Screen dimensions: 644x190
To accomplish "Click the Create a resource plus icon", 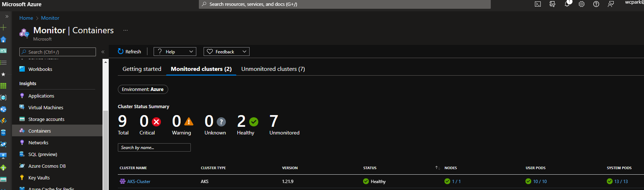I will pos(3,27).
